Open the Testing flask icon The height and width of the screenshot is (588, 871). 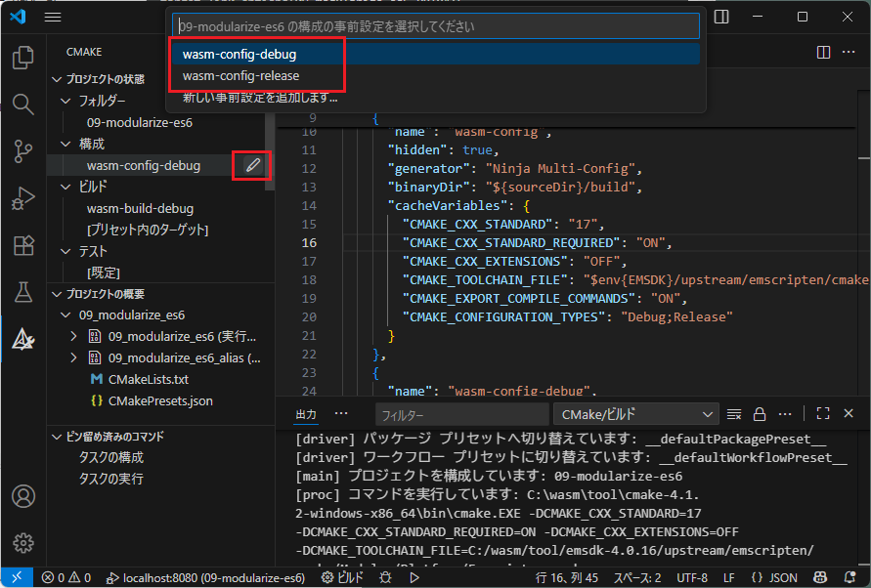22,292
